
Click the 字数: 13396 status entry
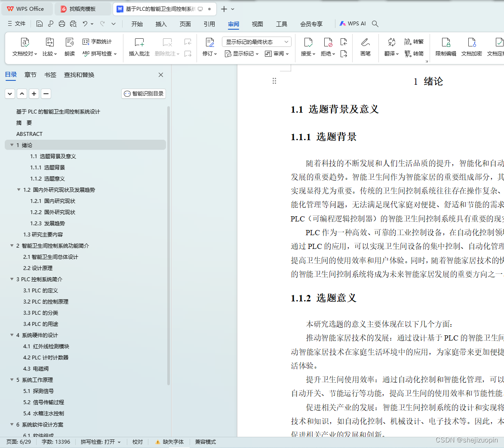(55, 442)
